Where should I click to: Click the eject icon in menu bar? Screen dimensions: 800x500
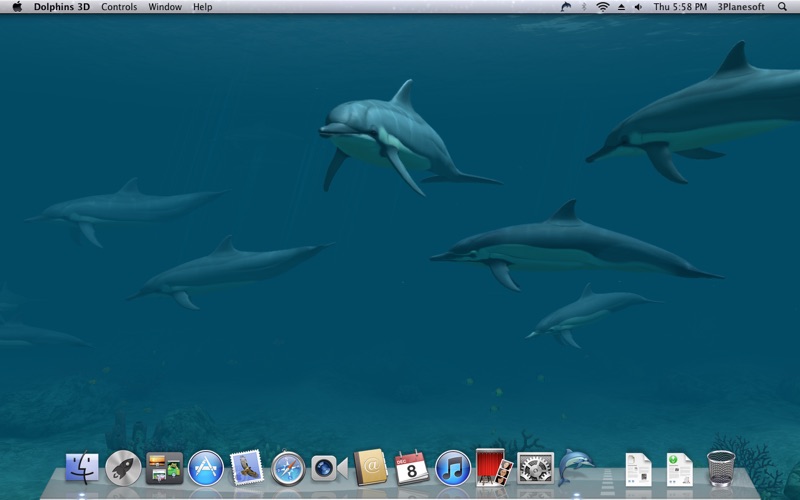click(621, 7)
